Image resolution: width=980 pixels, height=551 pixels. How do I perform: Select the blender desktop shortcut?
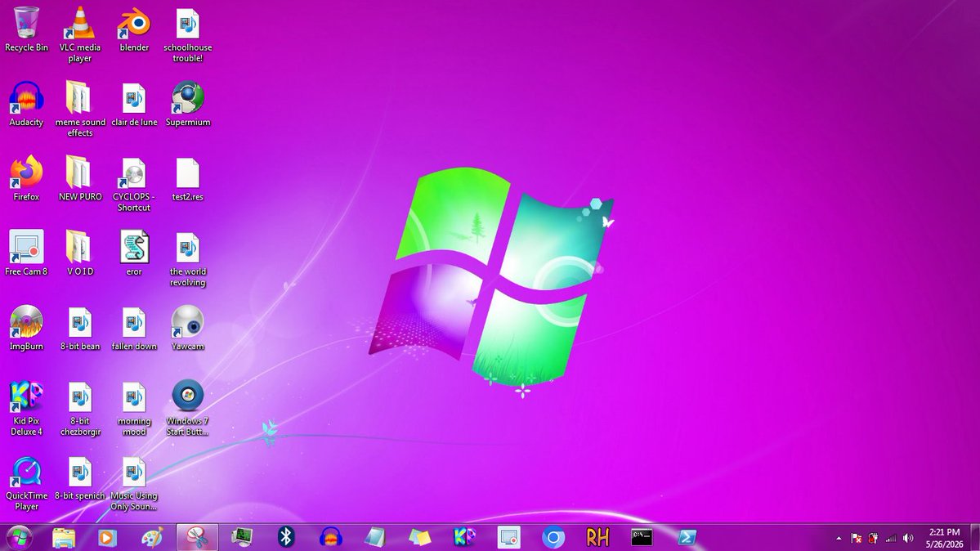coord(134,29)
